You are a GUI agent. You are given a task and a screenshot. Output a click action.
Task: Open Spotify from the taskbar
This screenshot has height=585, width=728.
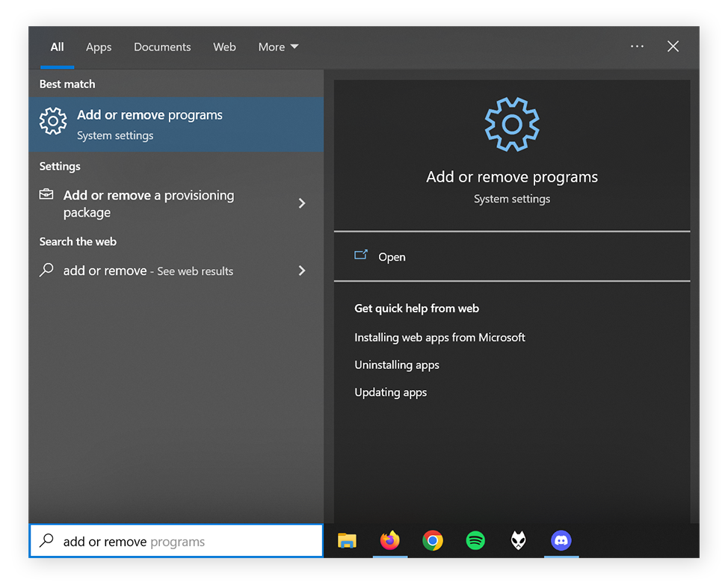point(475,540)
